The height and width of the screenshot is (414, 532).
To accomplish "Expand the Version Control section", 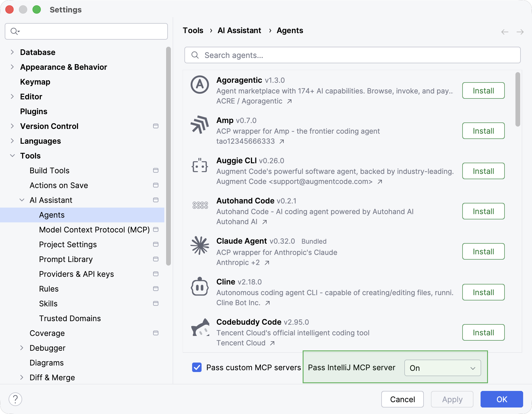I will coord(12,126).
